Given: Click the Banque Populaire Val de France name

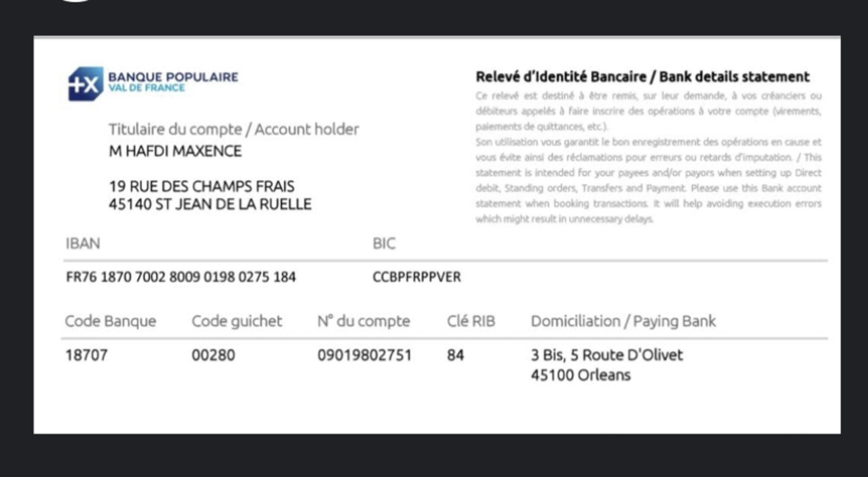Looking at the screenshot, I should click(173, 82).
